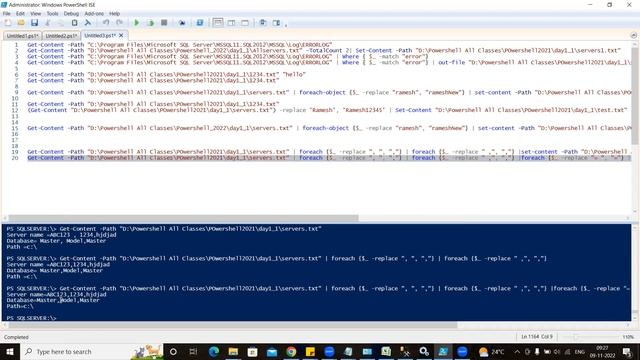Open the Mail app taskbar icon
This screenshot has height=360, width=640.
[x=272, y=351]
